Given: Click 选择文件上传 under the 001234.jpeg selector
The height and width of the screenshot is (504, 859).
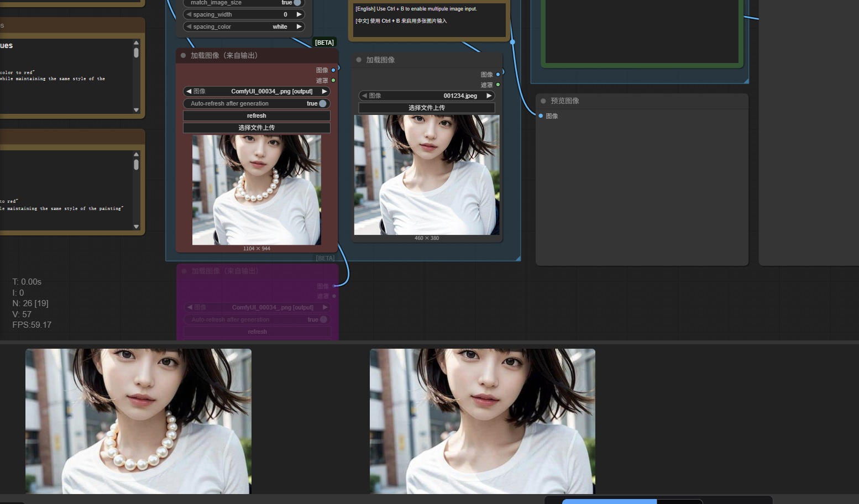Looking at the screenshot, I should point(426,108).
